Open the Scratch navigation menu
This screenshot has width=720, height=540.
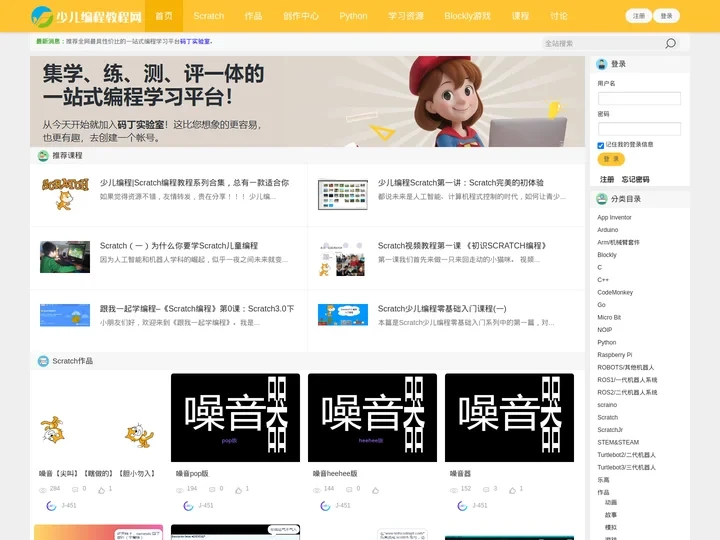tap(208, 16)
